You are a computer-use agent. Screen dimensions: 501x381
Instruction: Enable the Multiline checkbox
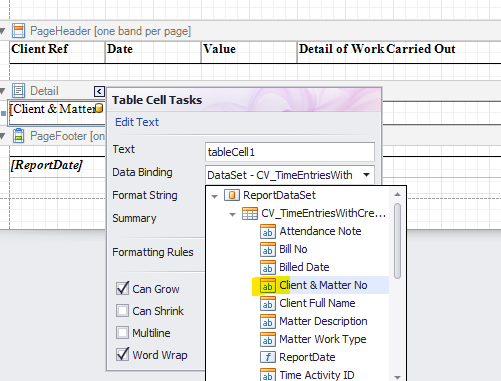point(122,333)
